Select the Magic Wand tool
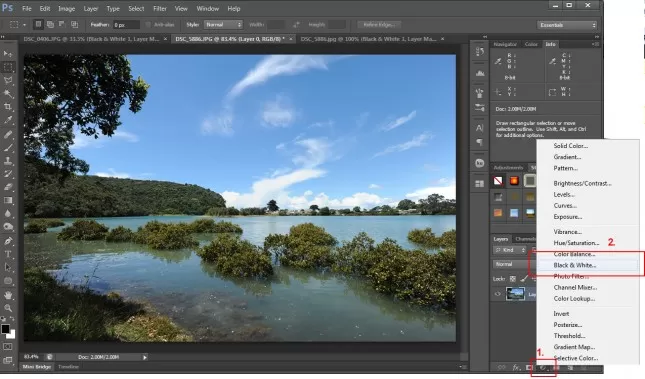Screen dimensions: 645x379 (x=8, y=94)
